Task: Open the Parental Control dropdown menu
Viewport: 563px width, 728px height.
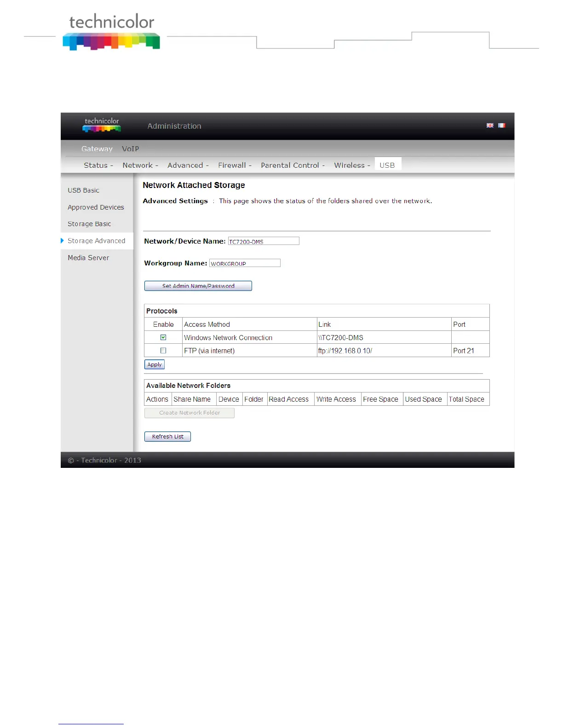Action: pyautogui.click(x=293, y=165)
